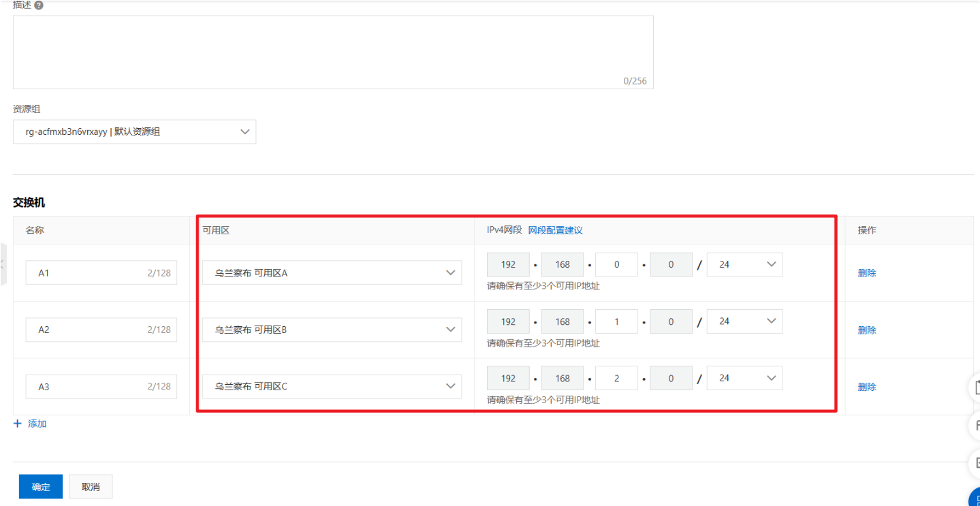This screenshot has width=980, height=506.
Task: Open subnet mask dropdown in A1 row
Action: coord(744,265)
